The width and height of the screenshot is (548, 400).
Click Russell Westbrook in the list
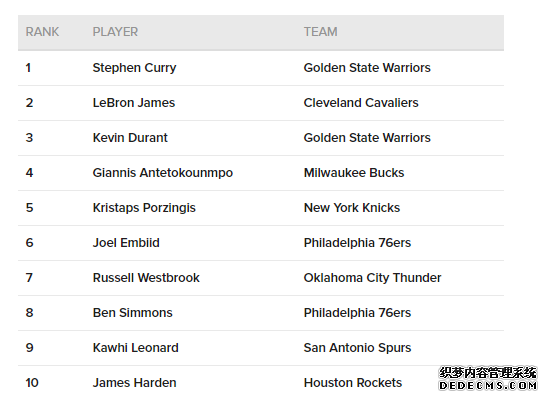[146, 278]
